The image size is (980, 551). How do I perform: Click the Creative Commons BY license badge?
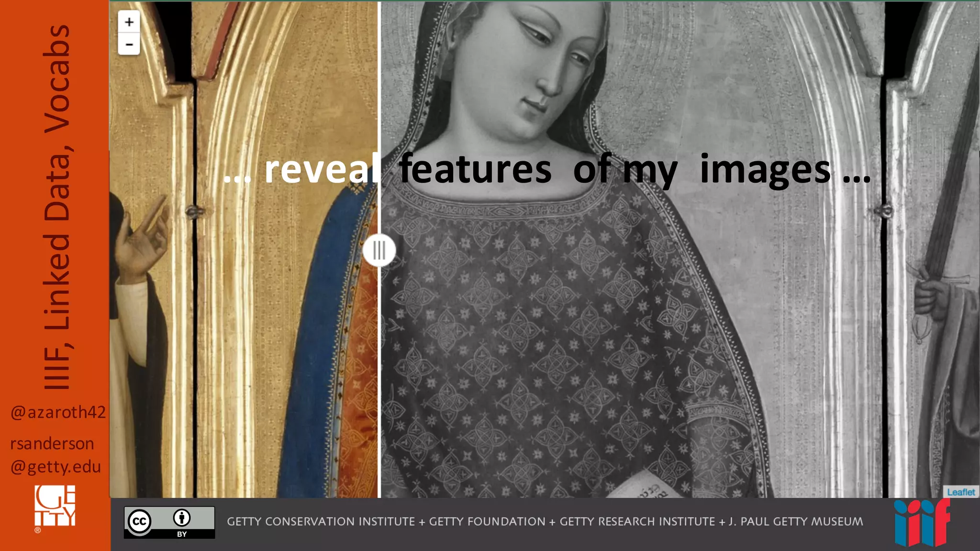pos(169,522)
